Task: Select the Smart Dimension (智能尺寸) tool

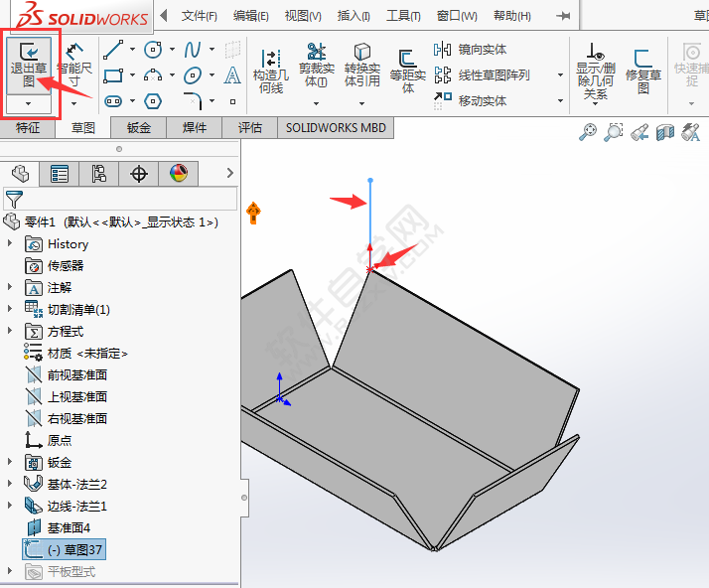Action: pos(73,62)
